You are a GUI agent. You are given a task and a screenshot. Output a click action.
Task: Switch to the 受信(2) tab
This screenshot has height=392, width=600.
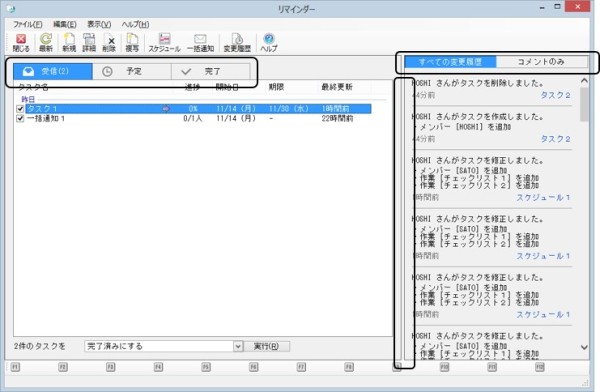pyautogui.click(x=53, y=71)
